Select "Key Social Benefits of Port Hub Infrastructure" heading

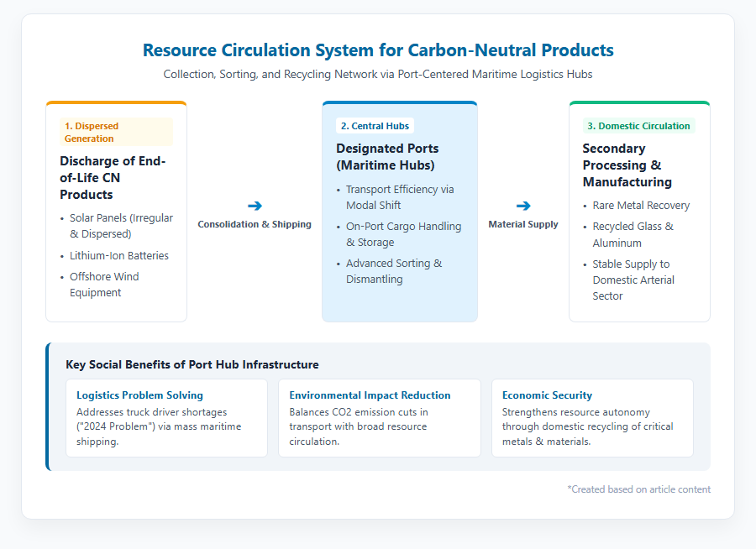tap(192, 364)
